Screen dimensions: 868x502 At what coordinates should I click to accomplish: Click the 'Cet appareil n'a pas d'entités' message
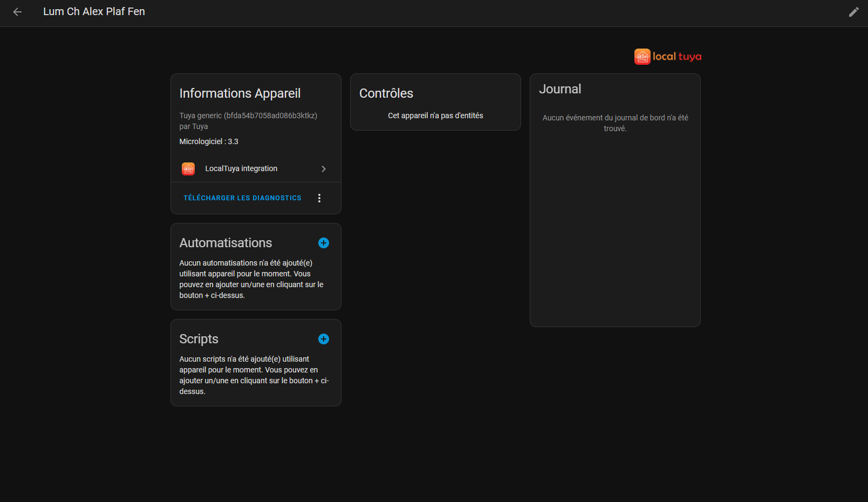(435, 116)
